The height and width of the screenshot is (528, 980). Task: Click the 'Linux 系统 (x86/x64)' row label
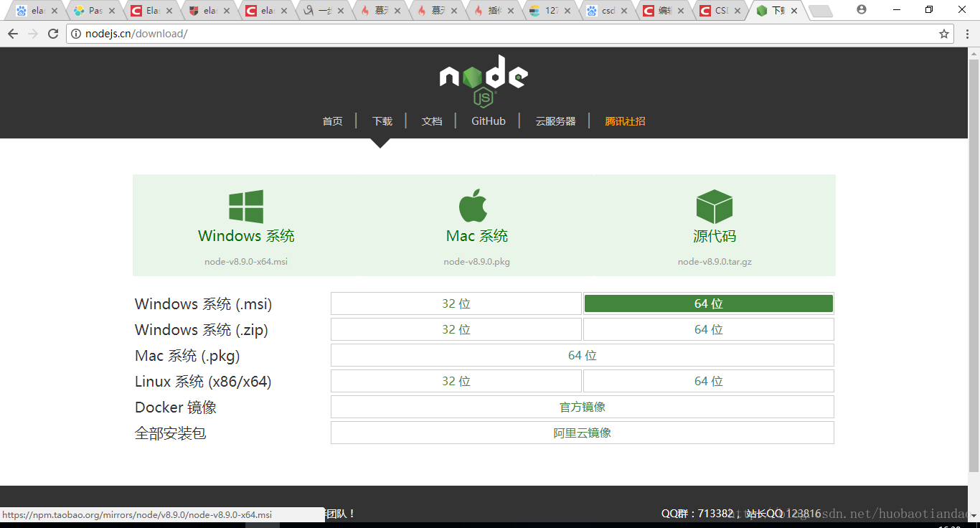pos(203,382)
